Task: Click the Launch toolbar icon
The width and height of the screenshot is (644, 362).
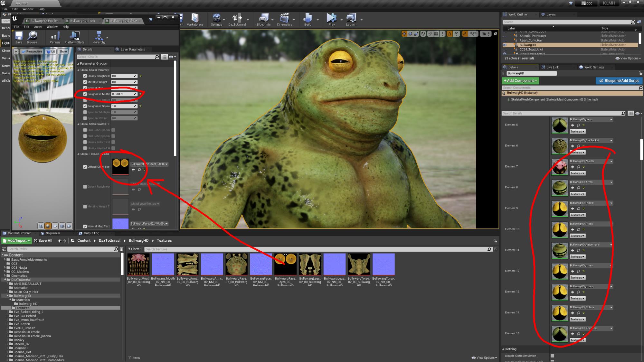Action: [x=351, y=20]
